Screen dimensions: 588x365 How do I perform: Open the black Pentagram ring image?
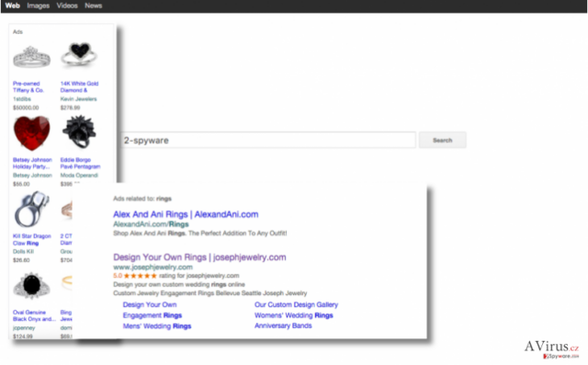(79, 132)
